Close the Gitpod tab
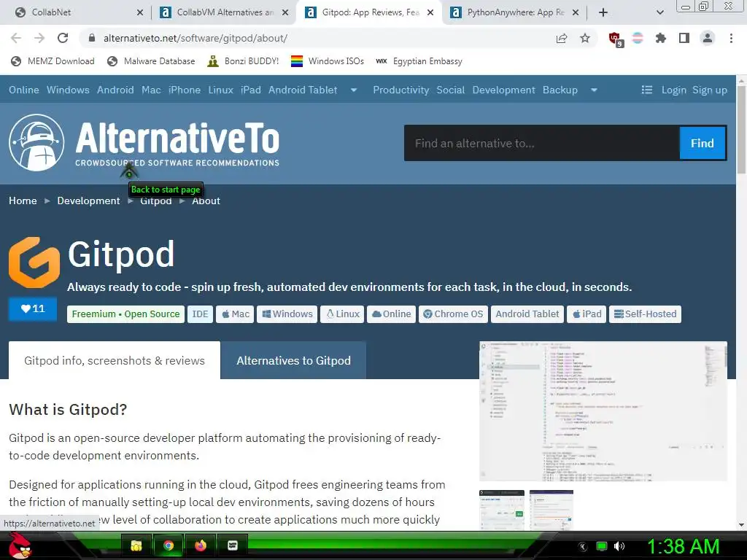The width and height of the screenshot is (747, 560). coord(430,12)
